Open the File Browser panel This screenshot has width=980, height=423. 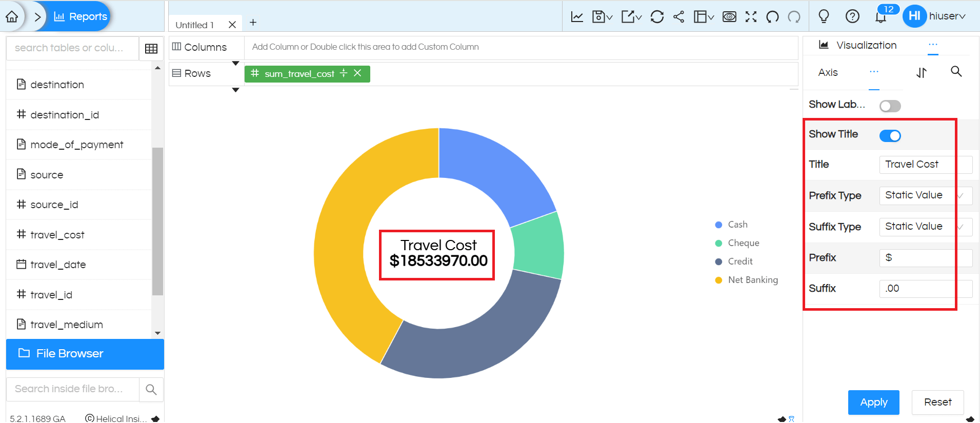click(x=85, y=354)
